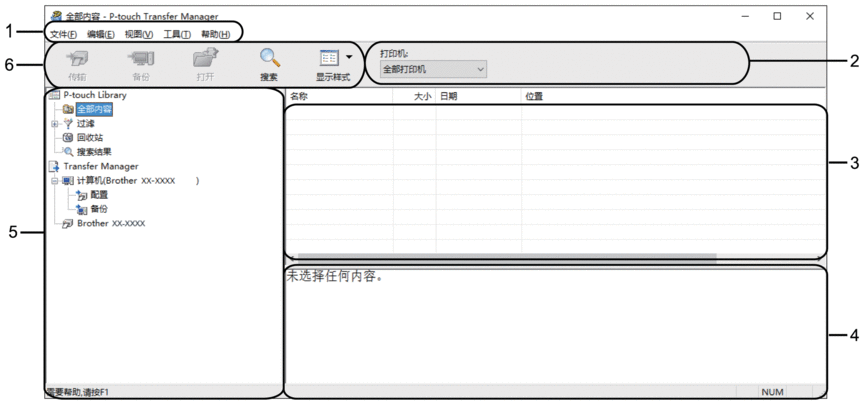Select the 过滤 filter node
The width and height of the screenshot is (864, 403).
[x=85, y=123]
